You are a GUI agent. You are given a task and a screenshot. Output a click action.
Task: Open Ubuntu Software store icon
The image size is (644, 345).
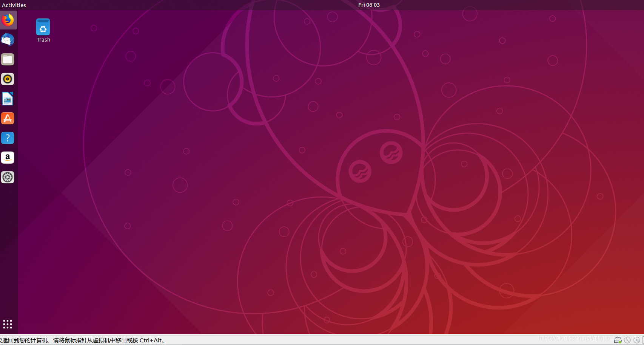click(x=8, y=118)
